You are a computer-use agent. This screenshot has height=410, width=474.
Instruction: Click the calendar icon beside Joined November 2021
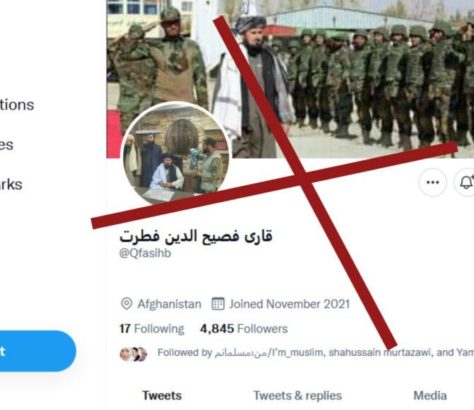[x=218, y=304]
